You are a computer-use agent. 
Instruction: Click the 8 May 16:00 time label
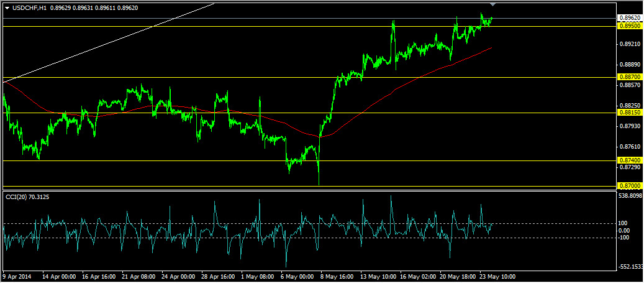tap(337, 277)
